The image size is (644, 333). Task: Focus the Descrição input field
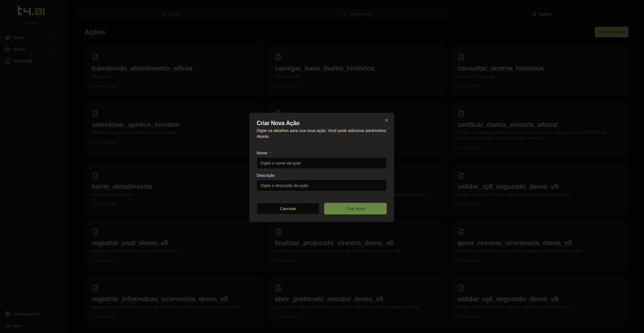tap(321, 185)
